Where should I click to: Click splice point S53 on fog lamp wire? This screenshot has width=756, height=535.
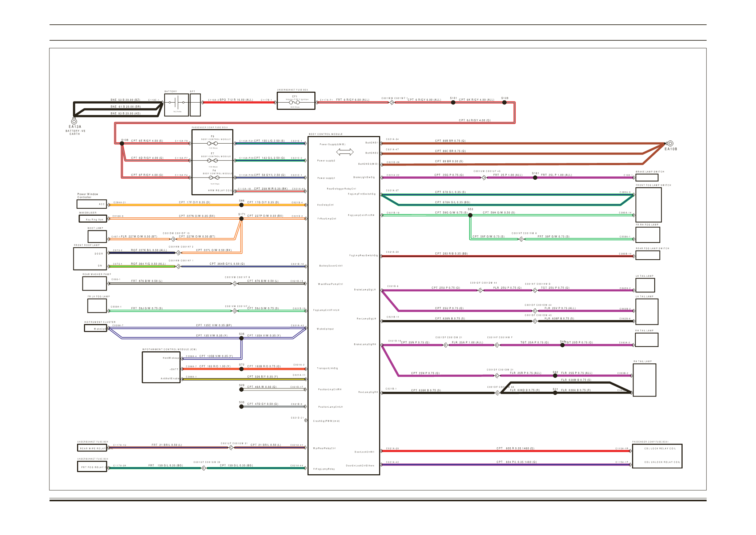coord(470,215)
